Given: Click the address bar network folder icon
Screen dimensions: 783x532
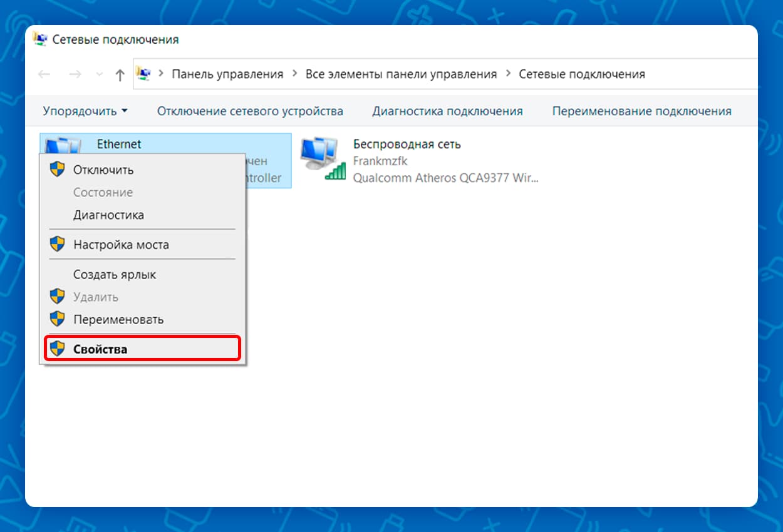Looking at the screenshot, I should click(x=143, y=74).
